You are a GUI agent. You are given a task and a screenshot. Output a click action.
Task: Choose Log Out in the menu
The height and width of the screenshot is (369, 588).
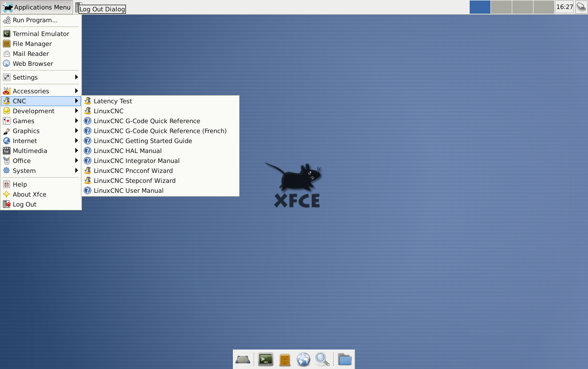point(41,204)
